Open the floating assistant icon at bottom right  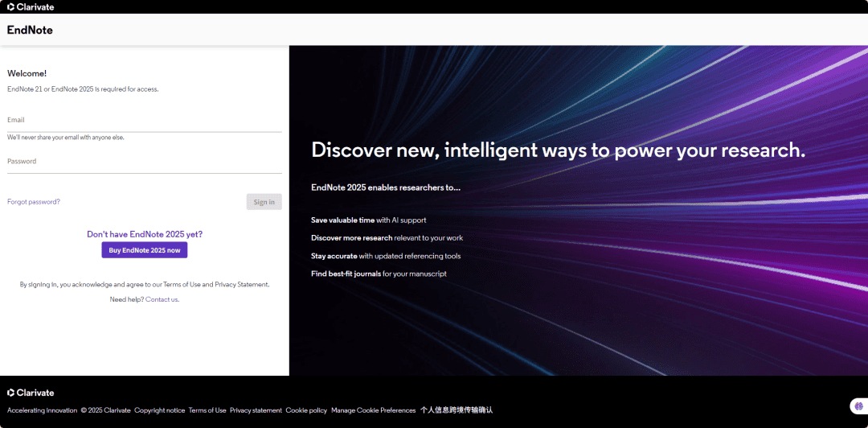point(858,406)
